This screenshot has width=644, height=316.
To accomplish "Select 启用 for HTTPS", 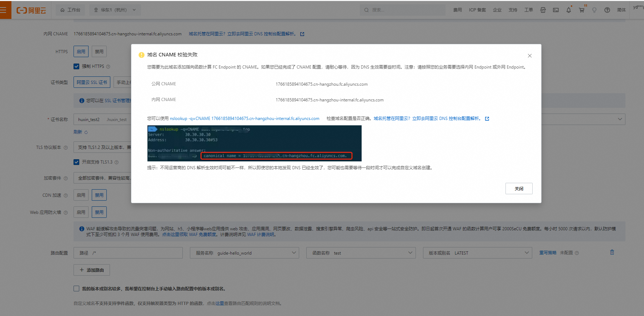I will pyautogui.click(x=81, y=51).
